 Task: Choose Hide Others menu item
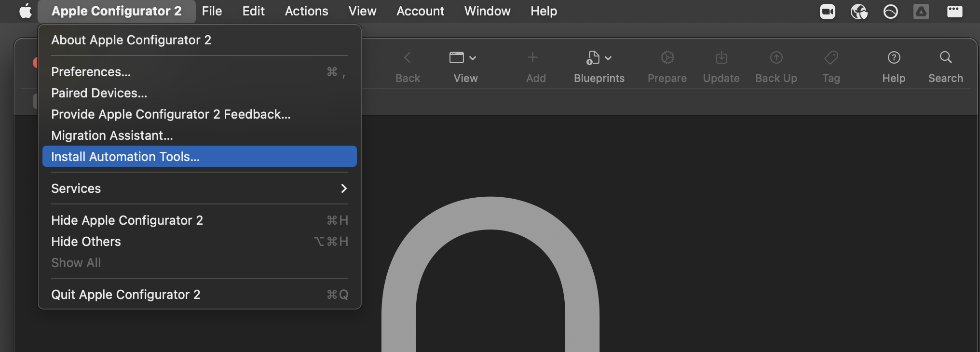[199, 242]
